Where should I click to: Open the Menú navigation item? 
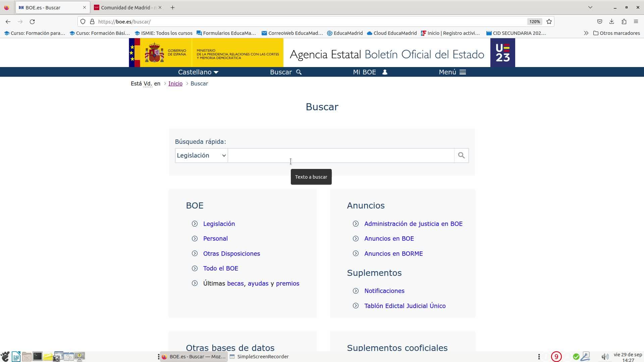(452, 72)
